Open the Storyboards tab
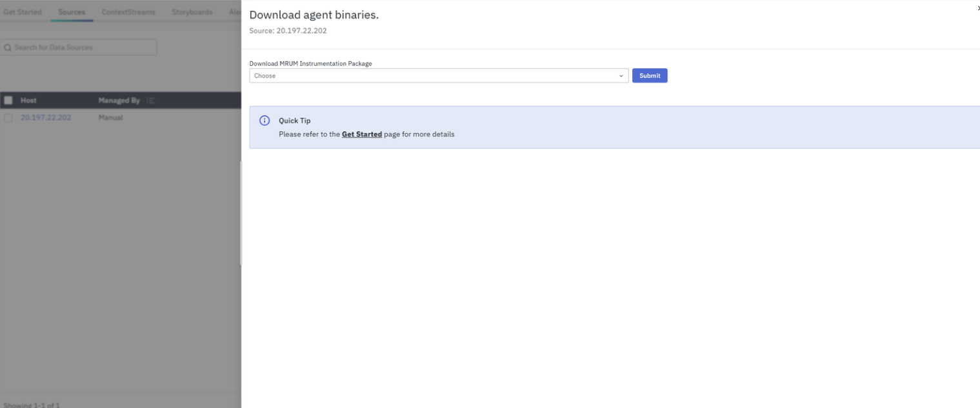Image resolution: width=980 pixels, height=408 pixels. 192,12
